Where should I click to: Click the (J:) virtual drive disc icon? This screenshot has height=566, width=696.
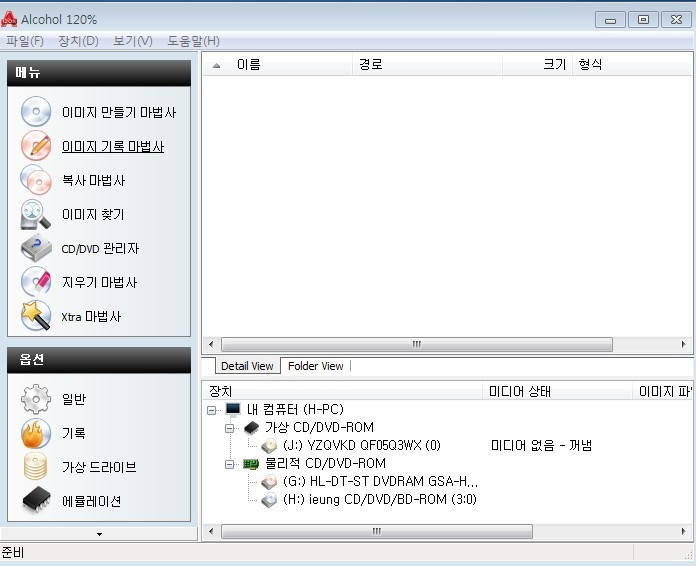click(269, 445)
